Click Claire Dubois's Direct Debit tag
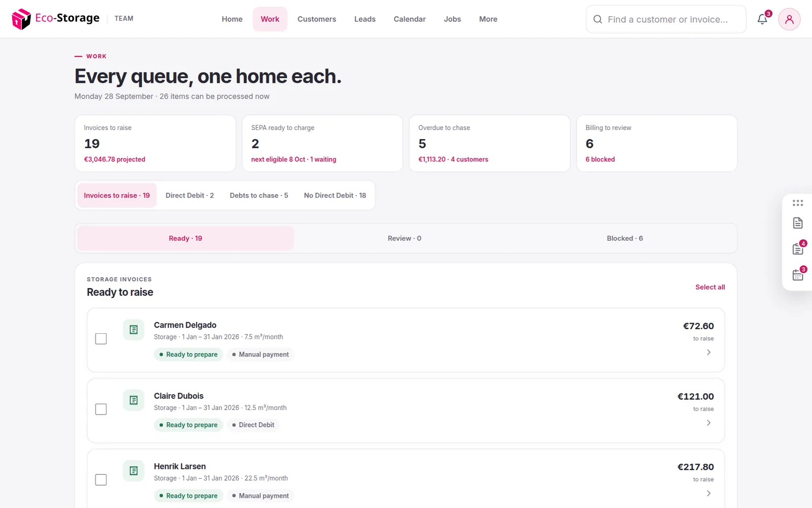 tap(253, 425)
